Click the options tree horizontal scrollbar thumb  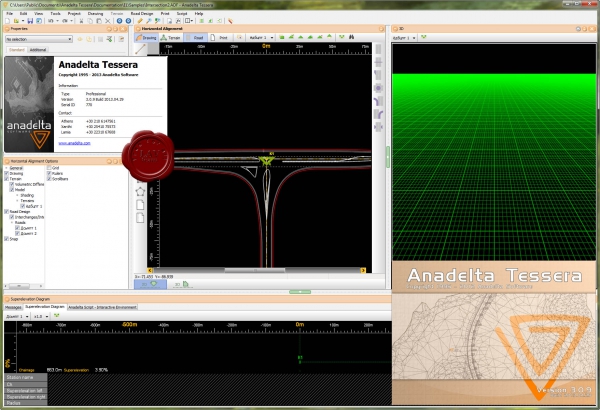(19, 286)
